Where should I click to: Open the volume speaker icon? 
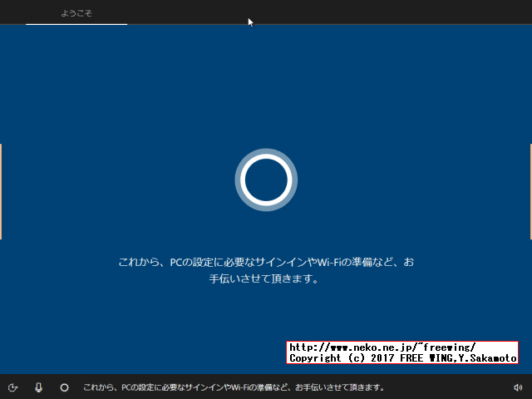point(518,387)
